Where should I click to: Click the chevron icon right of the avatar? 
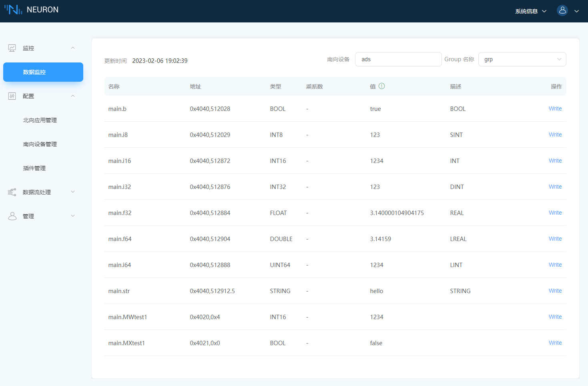576,11
